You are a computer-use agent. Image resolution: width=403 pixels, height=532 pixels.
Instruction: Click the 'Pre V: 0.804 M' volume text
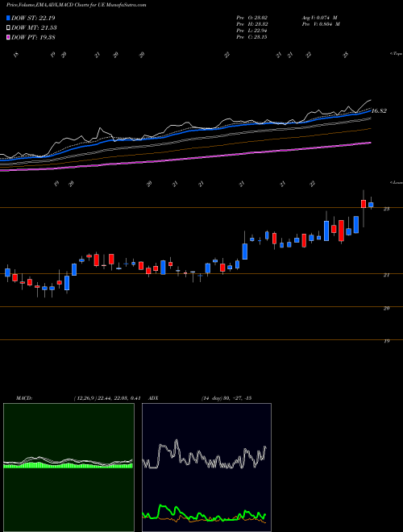(321, 24)
